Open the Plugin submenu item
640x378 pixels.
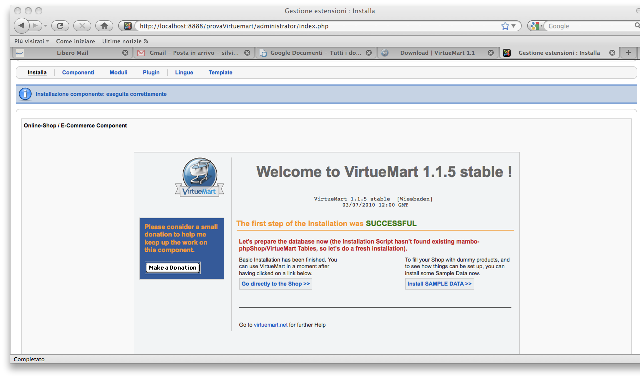(151, 72)
